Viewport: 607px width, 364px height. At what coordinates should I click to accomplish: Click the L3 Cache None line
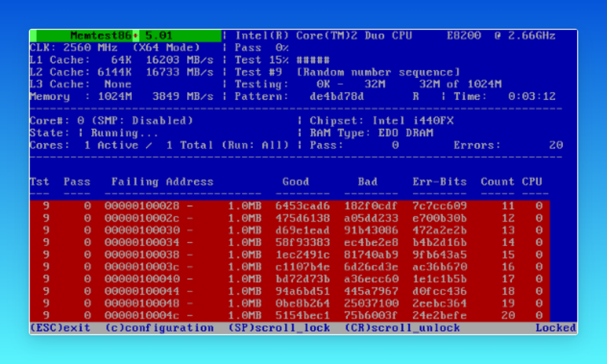click(80, 84)
